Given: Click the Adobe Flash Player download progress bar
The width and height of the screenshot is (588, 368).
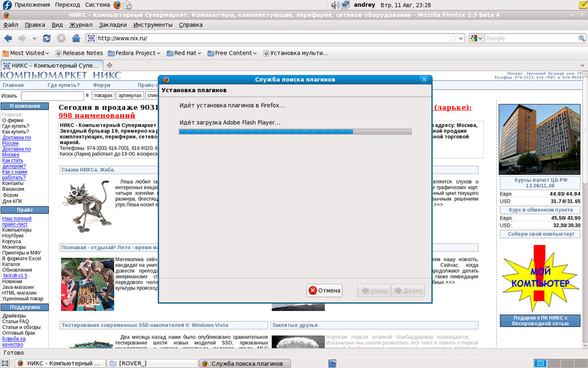Looking at the screenshot, I should click(x=295, y=132).
